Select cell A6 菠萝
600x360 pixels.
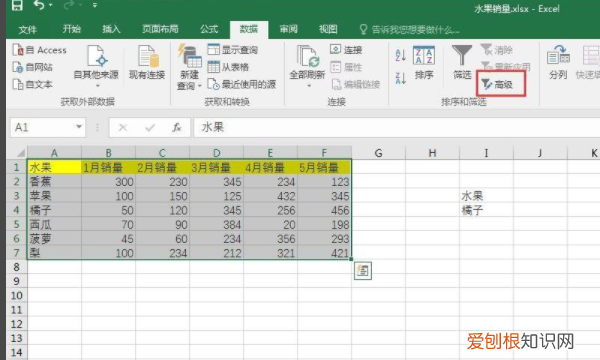point(54,239)
